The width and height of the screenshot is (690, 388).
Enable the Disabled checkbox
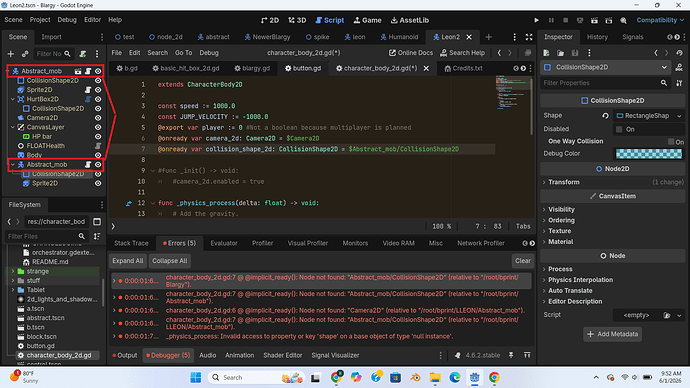pyautogui.click(x=619, y=129)
